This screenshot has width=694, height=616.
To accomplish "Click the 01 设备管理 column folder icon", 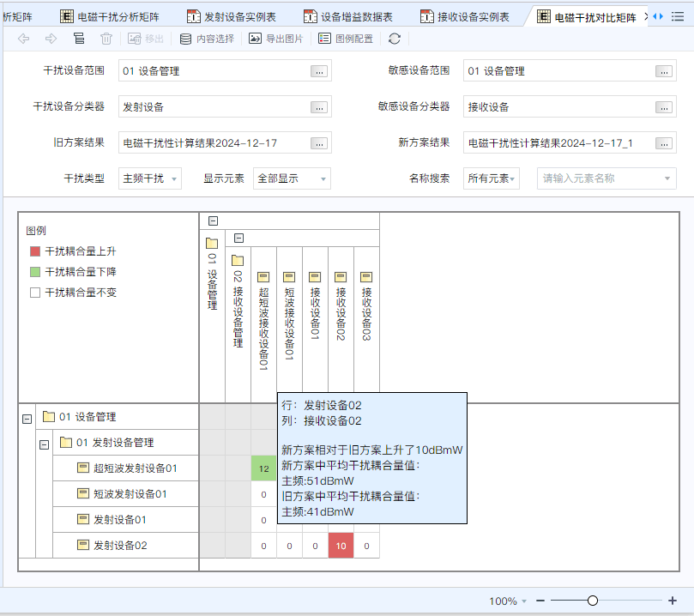I will click(x=212, y=243).
